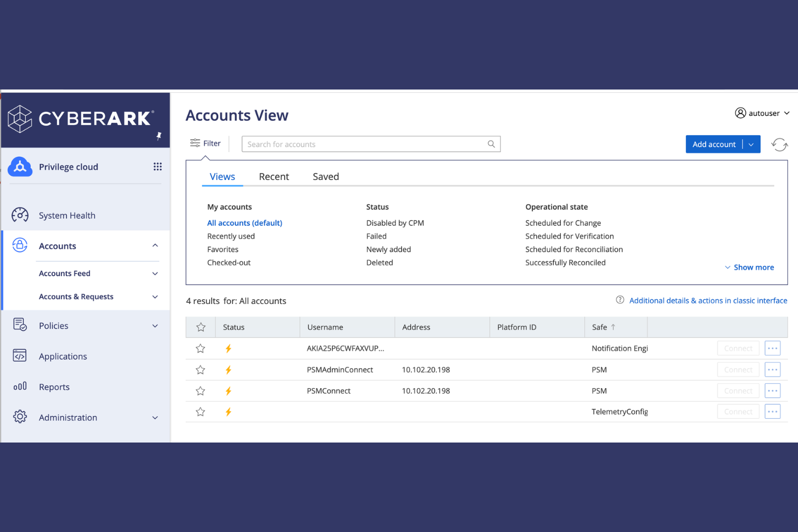Click the Applications code icon
The image size is (798, 532).
point(20,356)
